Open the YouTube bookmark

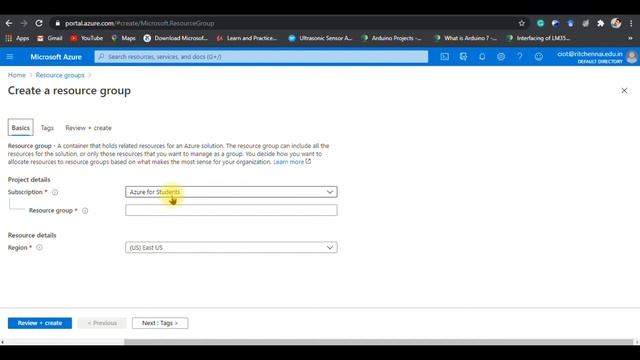tap(87, 38)
